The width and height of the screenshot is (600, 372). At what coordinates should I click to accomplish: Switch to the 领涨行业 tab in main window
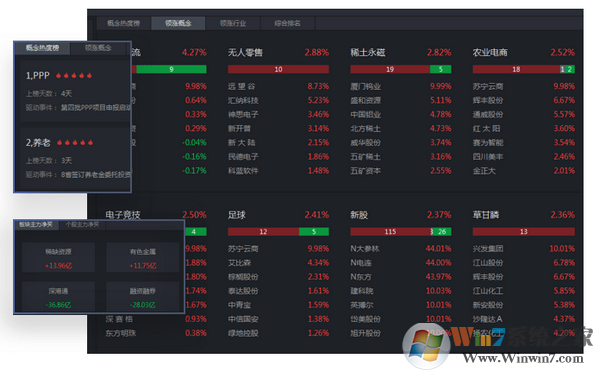coord(233,23)
